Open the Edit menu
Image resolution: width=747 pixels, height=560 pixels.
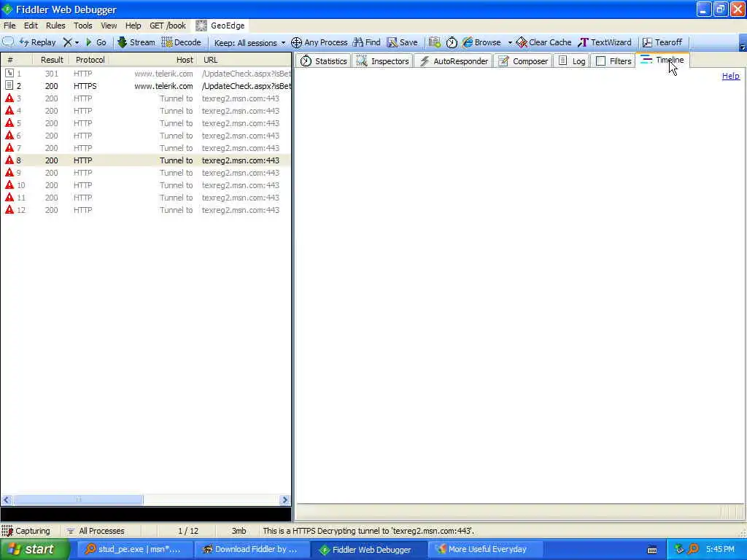pyautogui.click(x=31, y=26)
